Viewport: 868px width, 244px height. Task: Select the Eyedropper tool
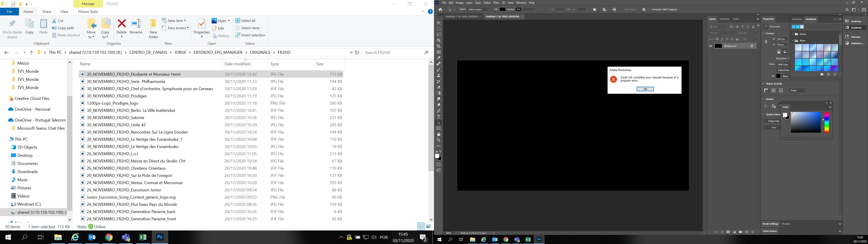(438, 58)
